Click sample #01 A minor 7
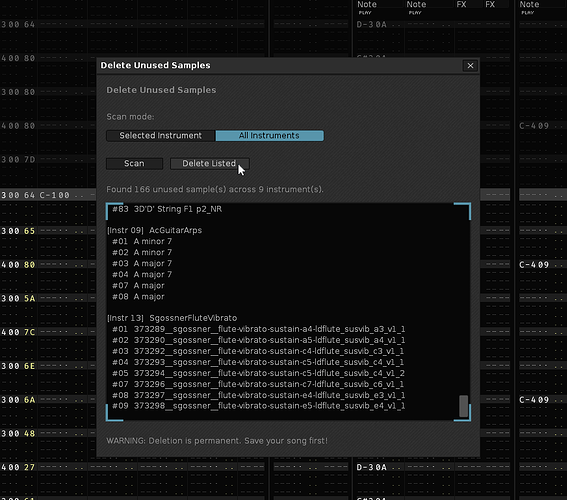The width and height of the screenshot is (567, 500). click(142, 242)
